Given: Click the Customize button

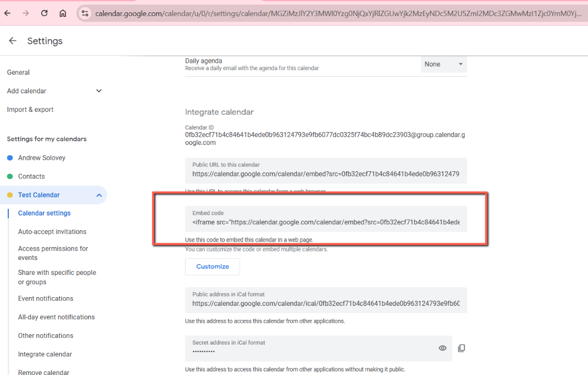Looking at the screenshot, I should pyautogui.click(x=212, y=267).
